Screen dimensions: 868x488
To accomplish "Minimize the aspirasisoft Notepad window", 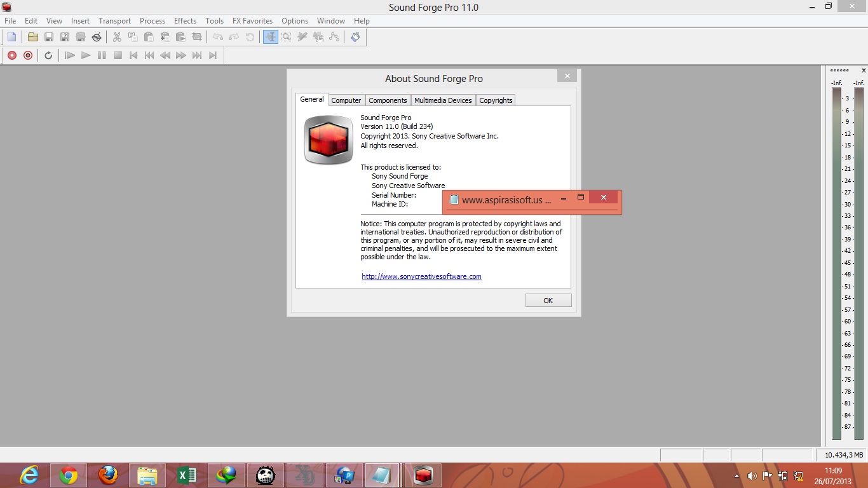I will tap(563, 198).
